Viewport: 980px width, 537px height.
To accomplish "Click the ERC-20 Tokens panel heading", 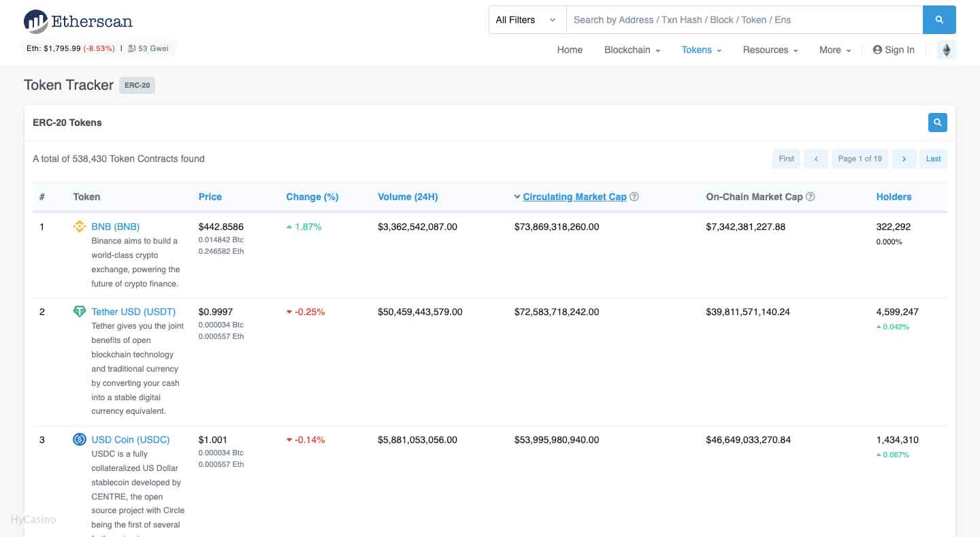I will (67, 123).
